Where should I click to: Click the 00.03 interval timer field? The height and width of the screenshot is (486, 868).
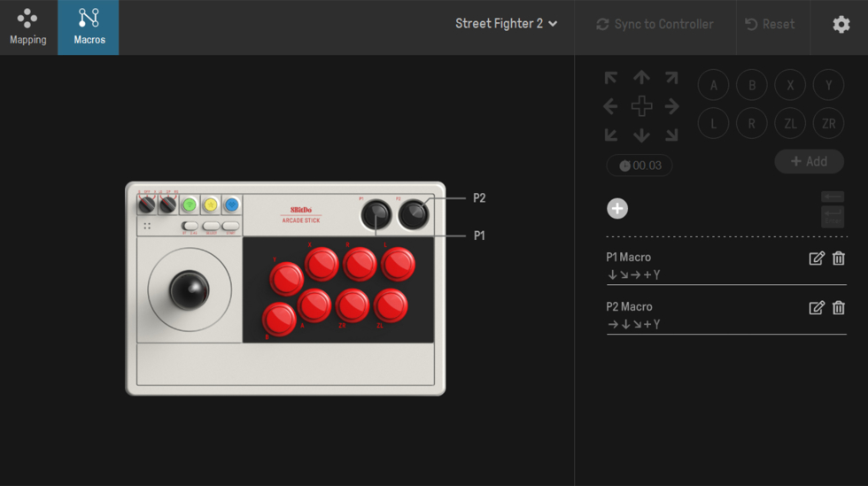(x=639, y=166)
